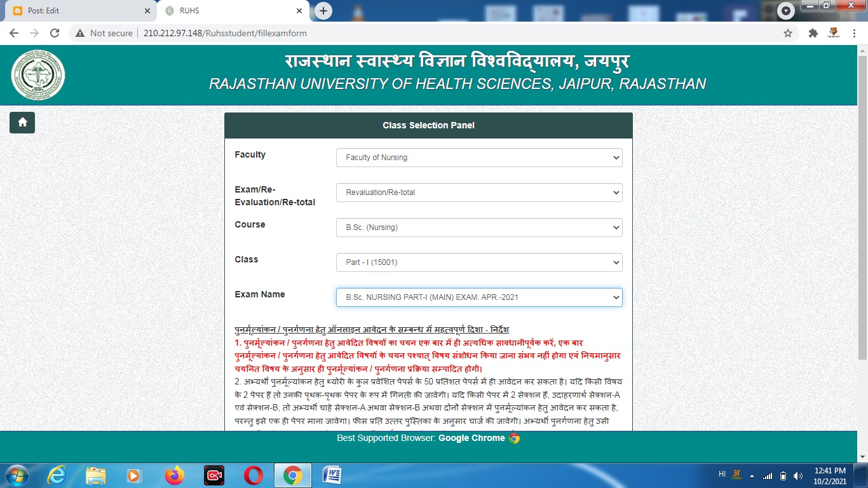Click the Best Supported Browser: Google Chrome text
This screenshot has width=868, height=488.
421,438
